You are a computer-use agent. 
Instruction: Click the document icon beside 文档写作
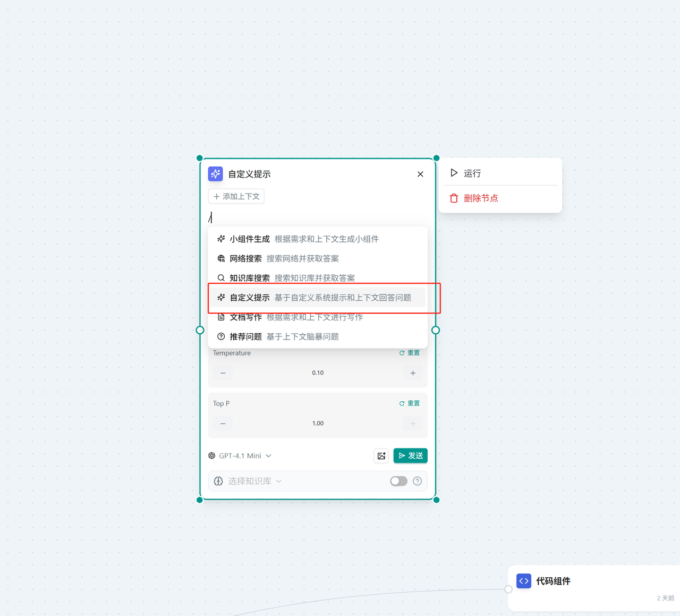coord(221,317)
